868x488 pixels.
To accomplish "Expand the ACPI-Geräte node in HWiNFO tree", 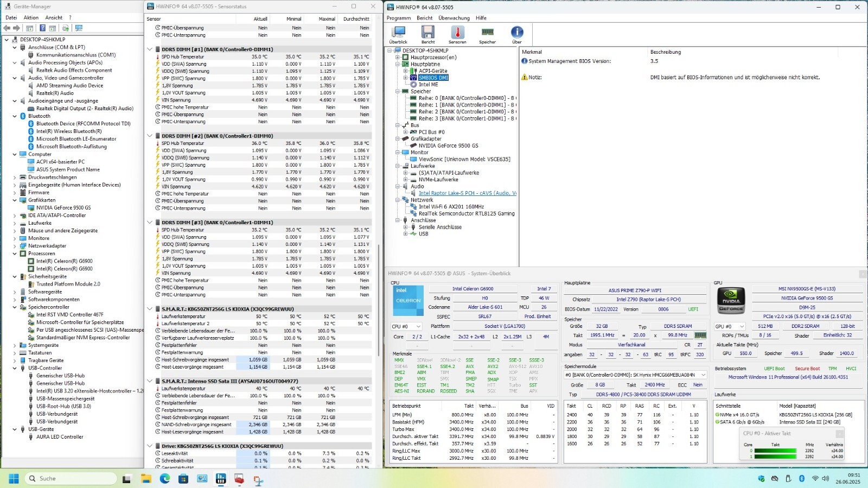I will pos(405,71).
